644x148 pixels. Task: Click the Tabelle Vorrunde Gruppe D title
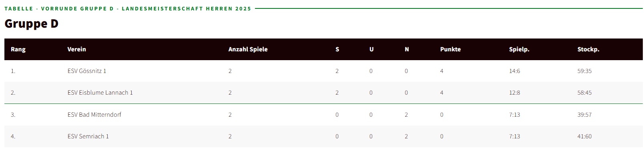[x=128, y=8]
